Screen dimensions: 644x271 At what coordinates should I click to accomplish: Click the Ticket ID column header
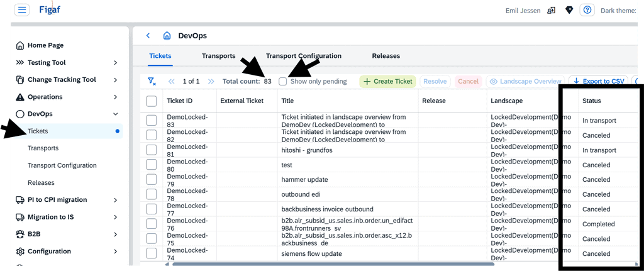[179, 101]
